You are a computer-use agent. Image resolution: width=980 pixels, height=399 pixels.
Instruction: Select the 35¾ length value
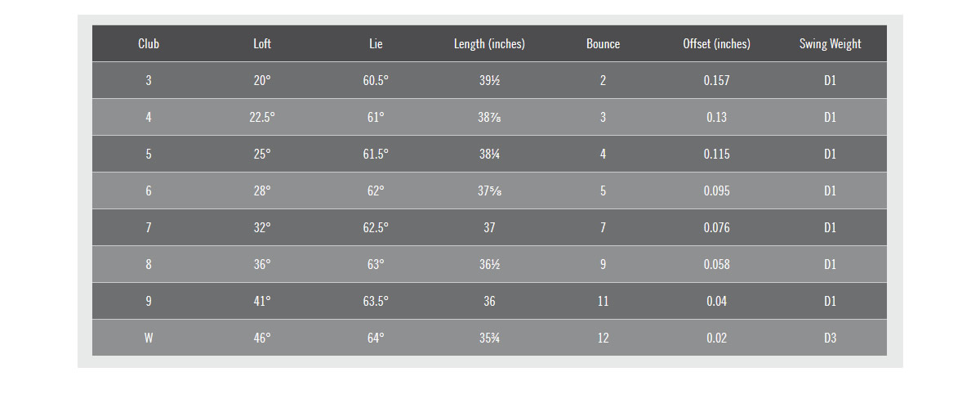tap(489, 338)
